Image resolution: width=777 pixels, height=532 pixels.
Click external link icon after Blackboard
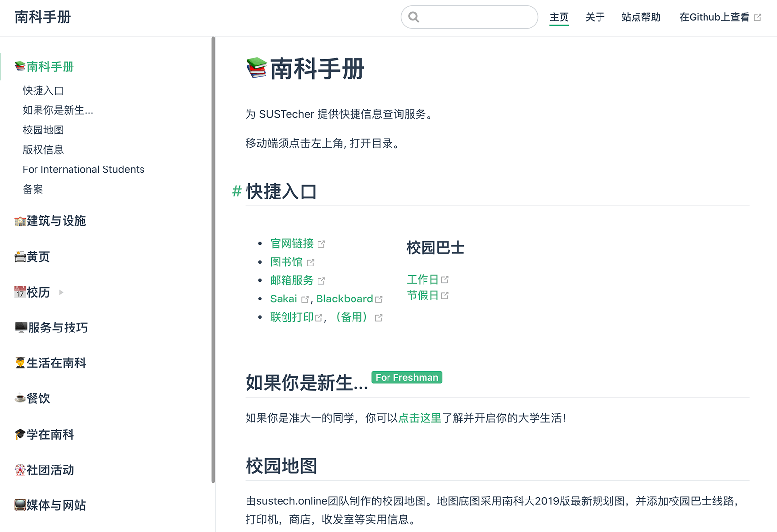pos(379,299)
